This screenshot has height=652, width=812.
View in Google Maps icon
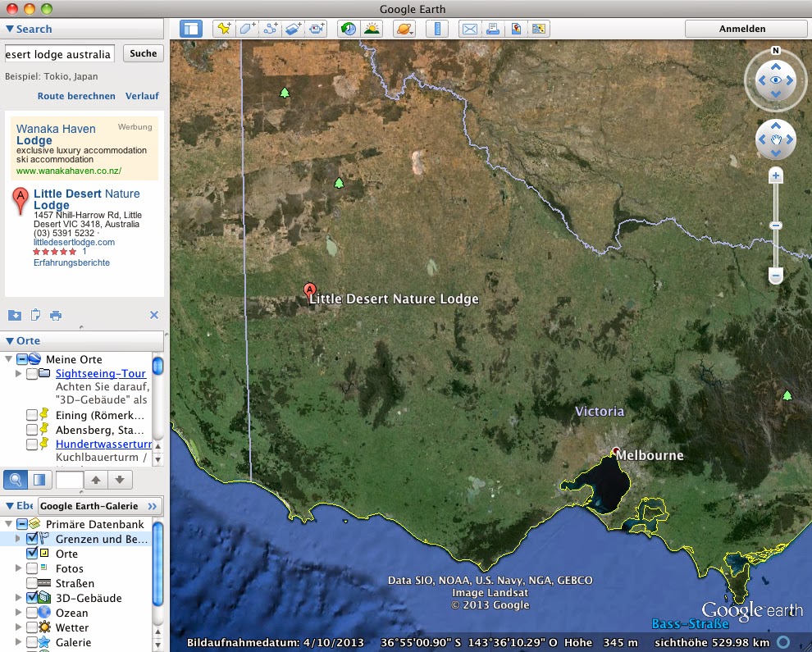(539, 29)
